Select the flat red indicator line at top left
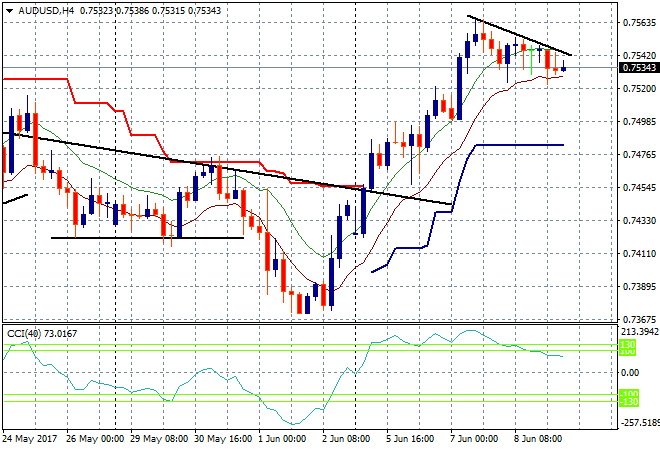The width and height of the screenshot is (660, 450). tap(35, 79)
